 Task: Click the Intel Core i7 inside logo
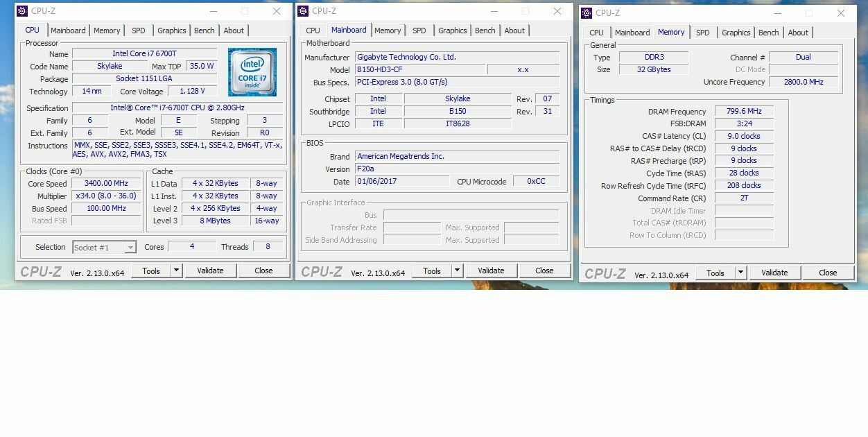coord(252,72)
